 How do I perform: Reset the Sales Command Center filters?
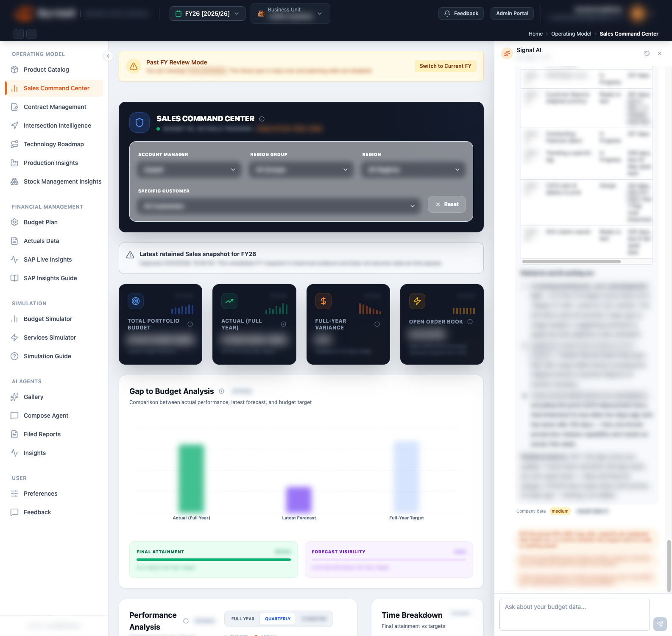pos(447,204)
